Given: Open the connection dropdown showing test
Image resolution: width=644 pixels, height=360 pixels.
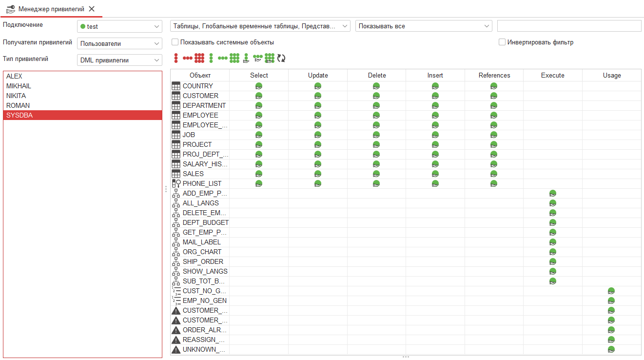Looking at the screenshot, I should pos(119,26).
